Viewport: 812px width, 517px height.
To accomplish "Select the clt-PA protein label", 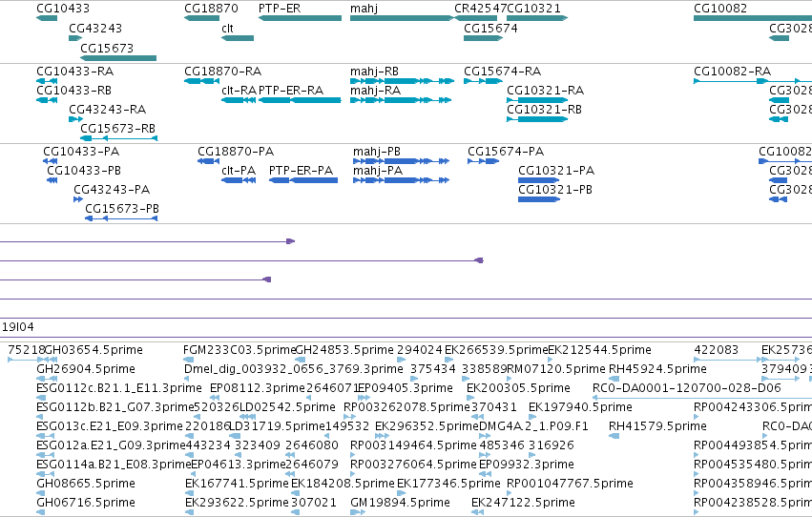I will [x=239, y=170].
